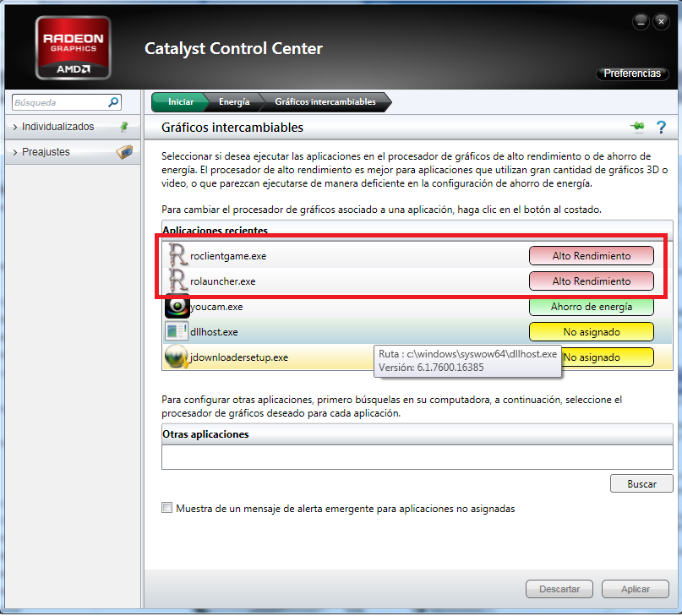The width and height of the screenshot is (682, 616).
Task: Toggle Alto Rendimiento for rolauncher.exe
Action: [591, 281]
